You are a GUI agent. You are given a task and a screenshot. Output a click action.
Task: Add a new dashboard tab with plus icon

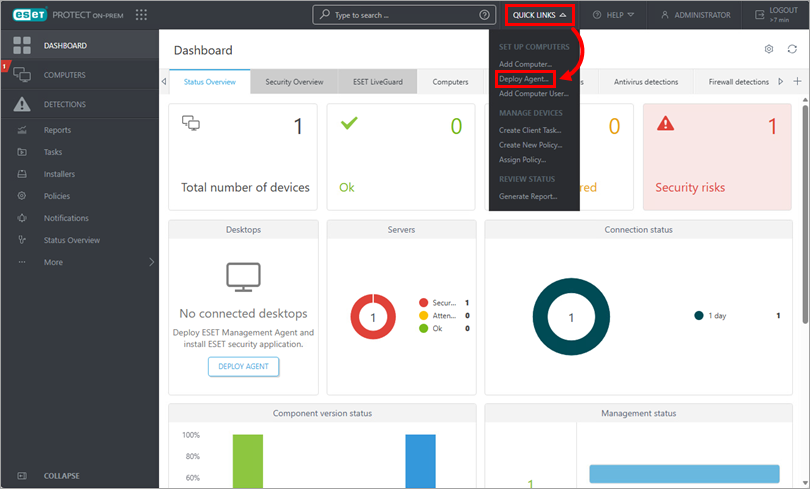click(x=797, y=82)
